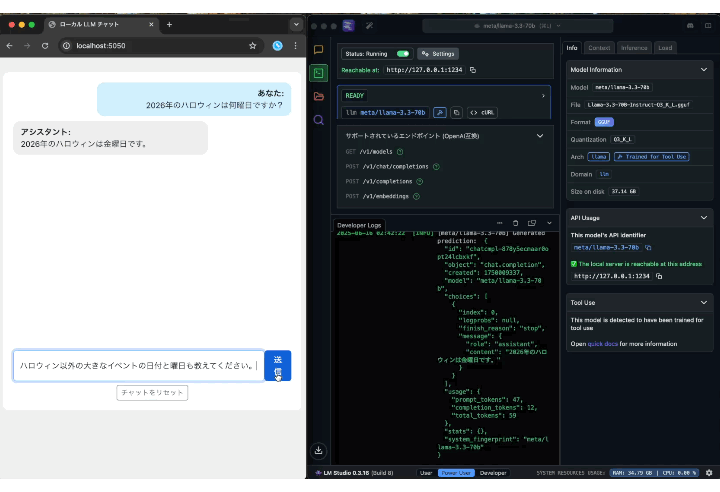Open the Discover search sidebar icon
Screen dimensions: 720x492
click(x=318, y=120)
